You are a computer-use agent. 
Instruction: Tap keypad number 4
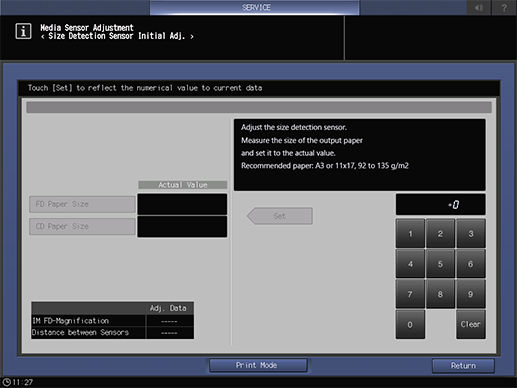[x=410, y=264]
